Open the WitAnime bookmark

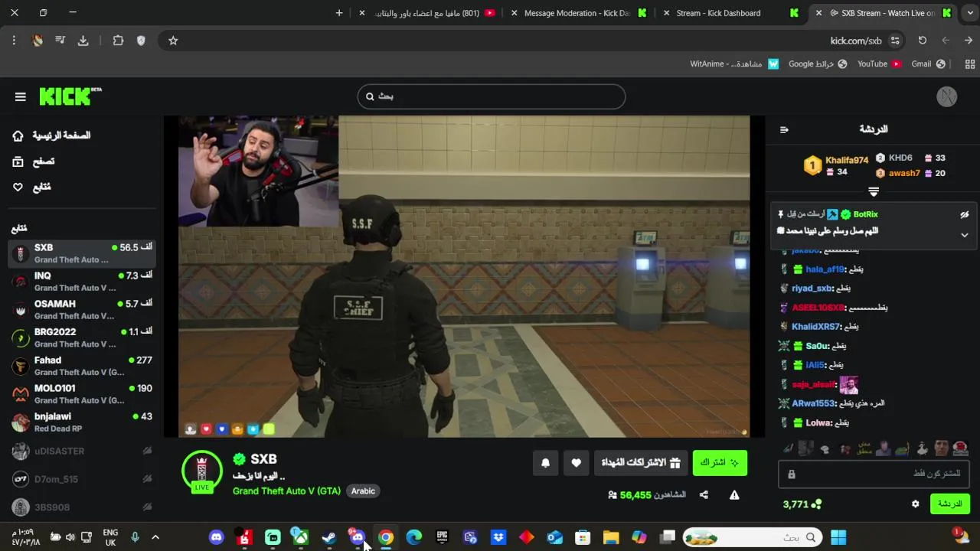tap(734, 64)
